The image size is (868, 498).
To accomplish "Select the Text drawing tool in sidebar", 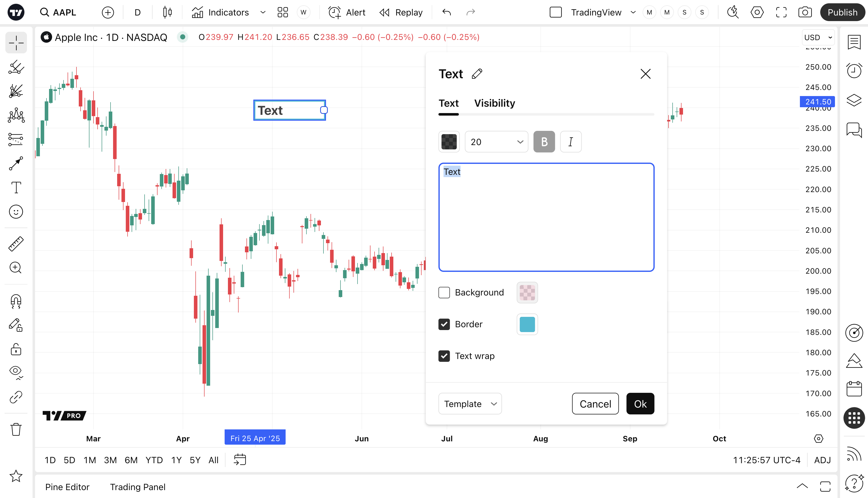I will click(x=16, y=188).
